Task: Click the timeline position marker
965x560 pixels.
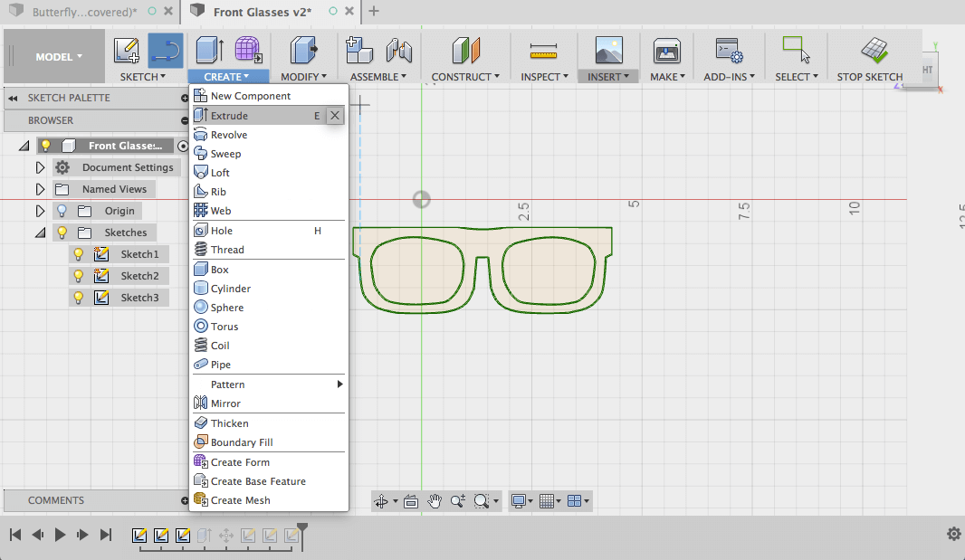Action: coord(302,529)
